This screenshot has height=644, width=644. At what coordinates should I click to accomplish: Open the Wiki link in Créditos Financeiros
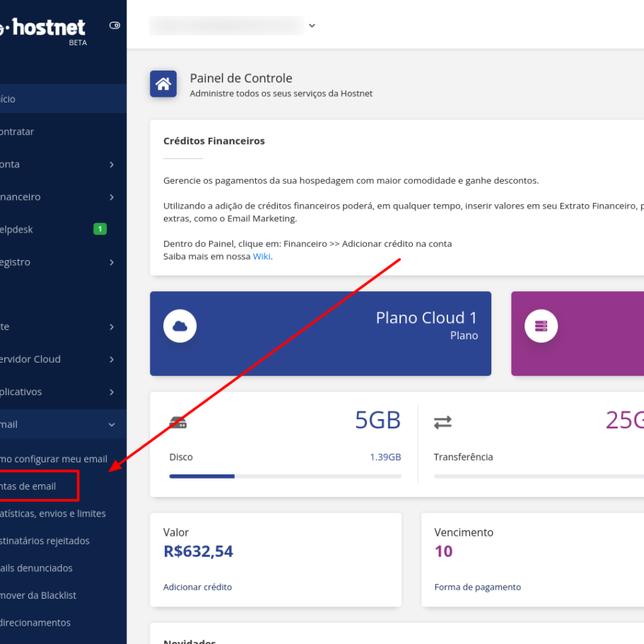point(262,257)
